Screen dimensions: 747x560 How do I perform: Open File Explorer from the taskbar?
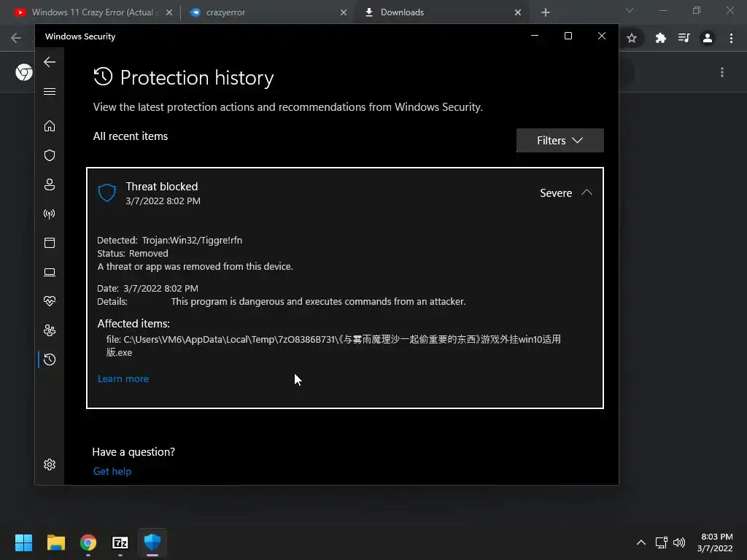pos(55,542)
